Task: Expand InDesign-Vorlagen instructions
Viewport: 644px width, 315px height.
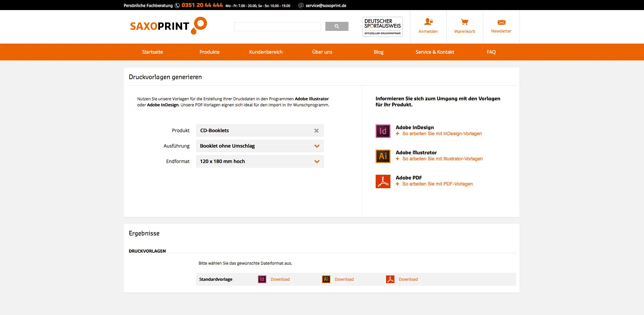Action: click(x=442, y=134)
